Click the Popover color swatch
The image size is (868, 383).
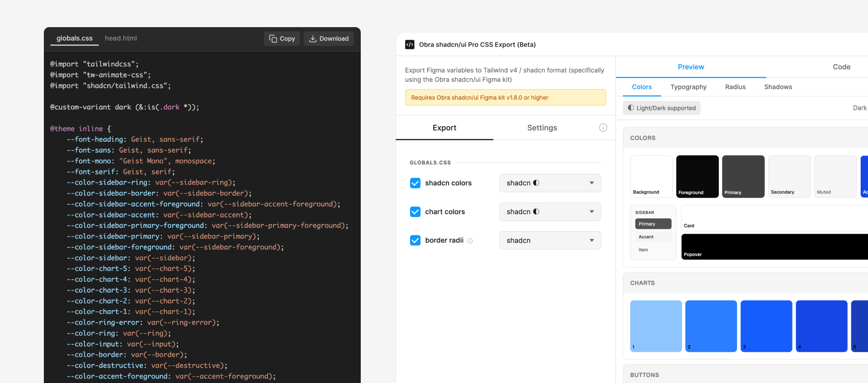tap(774, 246)
